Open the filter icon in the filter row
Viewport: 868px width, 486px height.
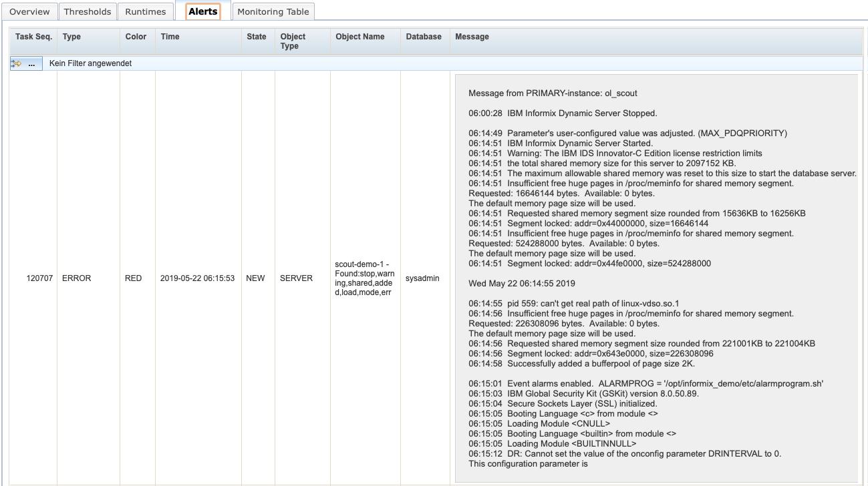point(16,63)
